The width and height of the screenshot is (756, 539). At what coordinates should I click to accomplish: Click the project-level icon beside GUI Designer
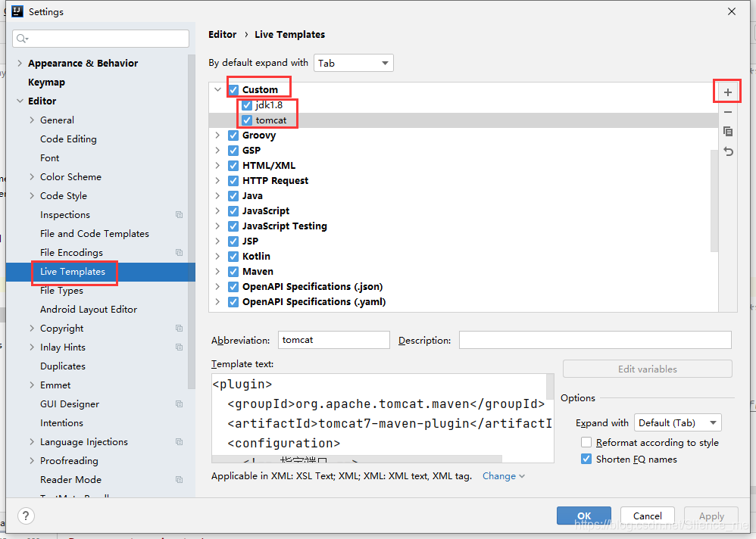(179, 403)
